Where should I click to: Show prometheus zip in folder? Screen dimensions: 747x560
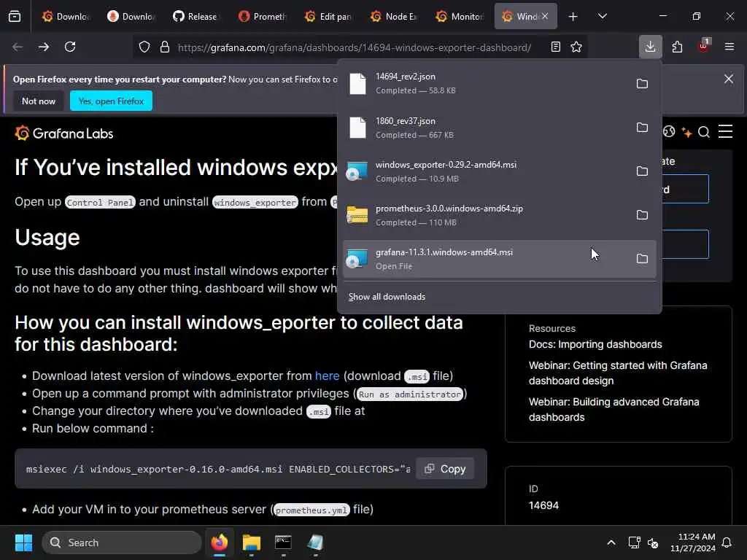click(642, 215)
